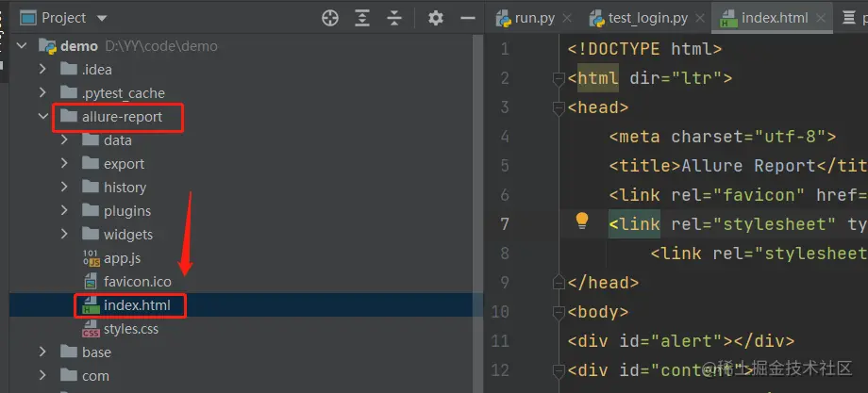
Task: Select the com folder in tree
Action: click(95, 376)
